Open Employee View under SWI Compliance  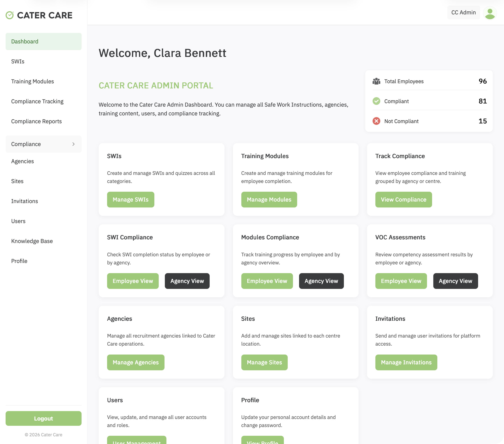(x=133, y=281)
